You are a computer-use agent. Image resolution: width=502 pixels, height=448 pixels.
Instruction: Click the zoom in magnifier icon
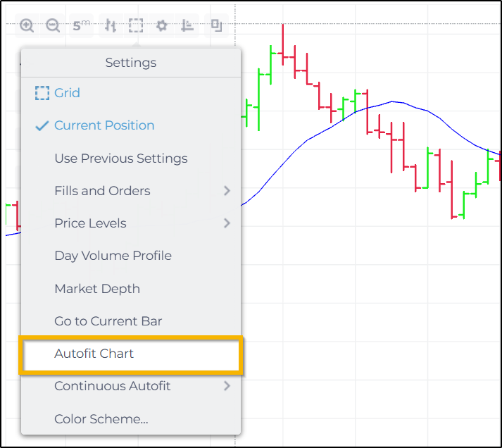[x=27, y=25]
